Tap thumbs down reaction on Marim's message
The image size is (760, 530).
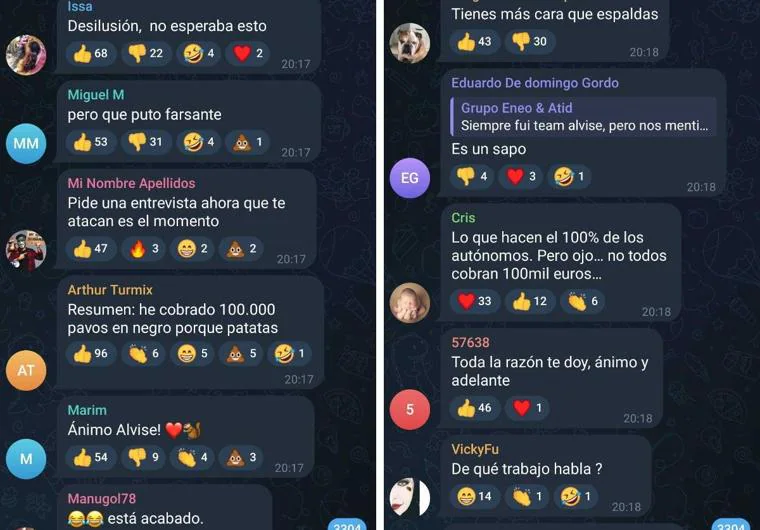click(x=144, y=457)
